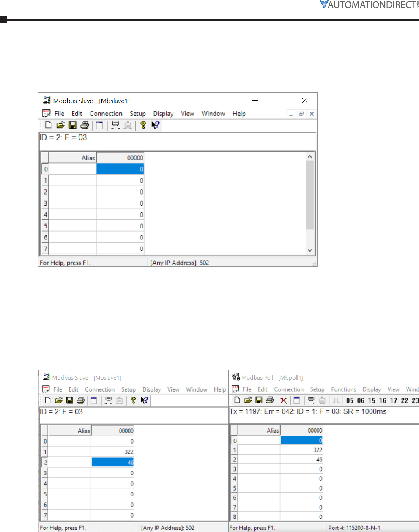Click scrollbar down arrow in top Modbus Slave
This screenshot has height=532, width=419.
(x=310, y=250)
